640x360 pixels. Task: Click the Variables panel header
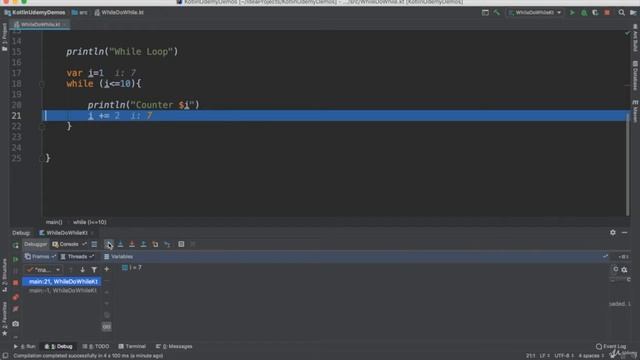[x=355, y=257]
